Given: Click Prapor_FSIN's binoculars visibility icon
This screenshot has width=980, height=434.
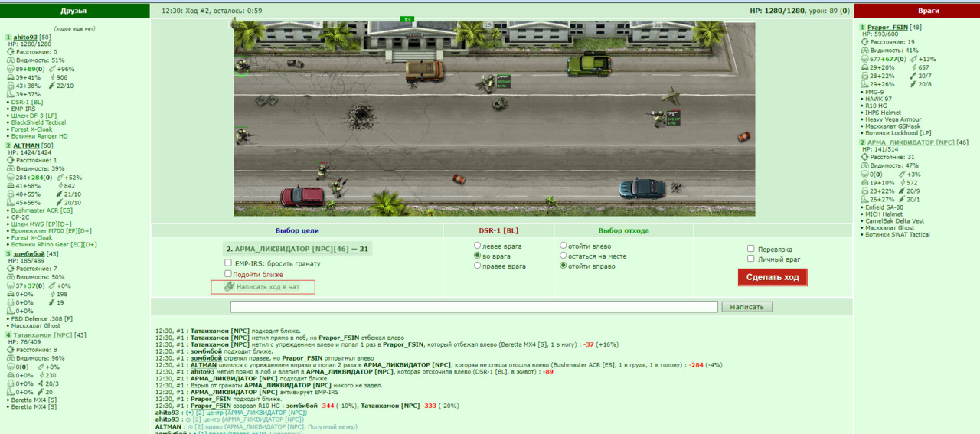Looking at the screenshot, I should tap(866, 51).
